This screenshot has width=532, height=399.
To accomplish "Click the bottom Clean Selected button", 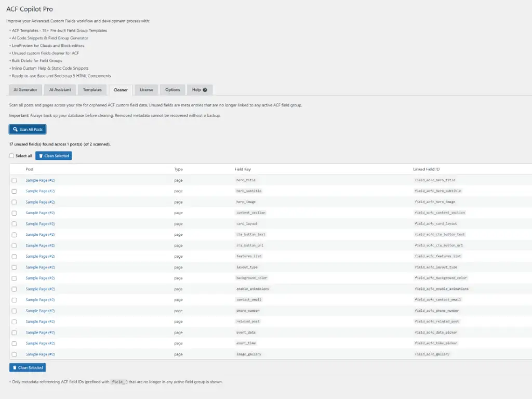I will [28, 367].
